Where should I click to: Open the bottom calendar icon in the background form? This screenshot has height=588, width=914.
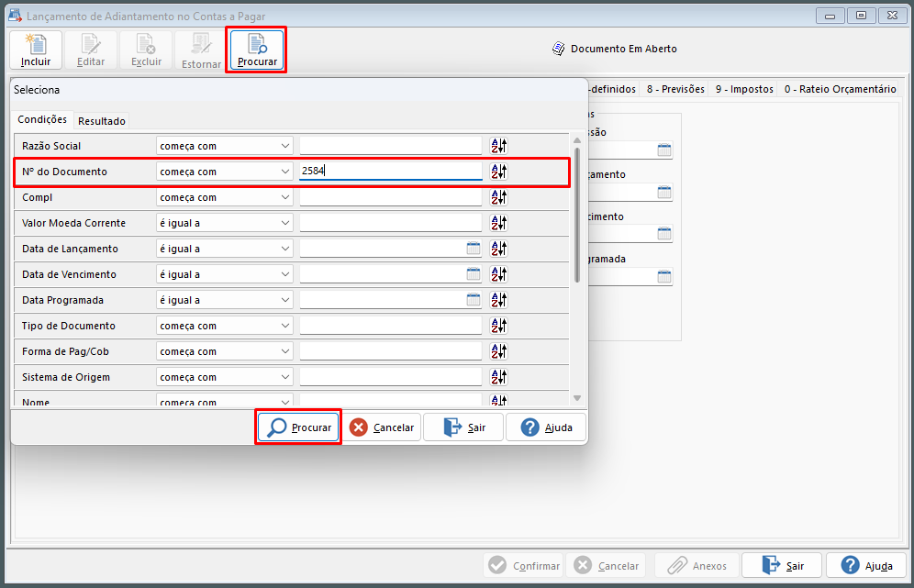click(663, 276)
